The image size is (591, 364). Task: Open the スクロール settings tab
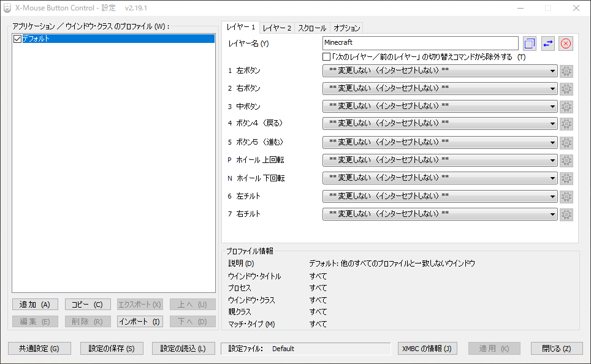point(312,28)
